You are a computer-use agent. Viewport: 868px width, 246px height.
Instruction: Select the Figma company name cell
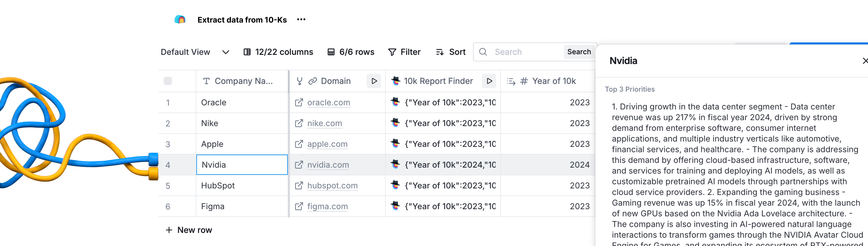(x=242, y=206)
